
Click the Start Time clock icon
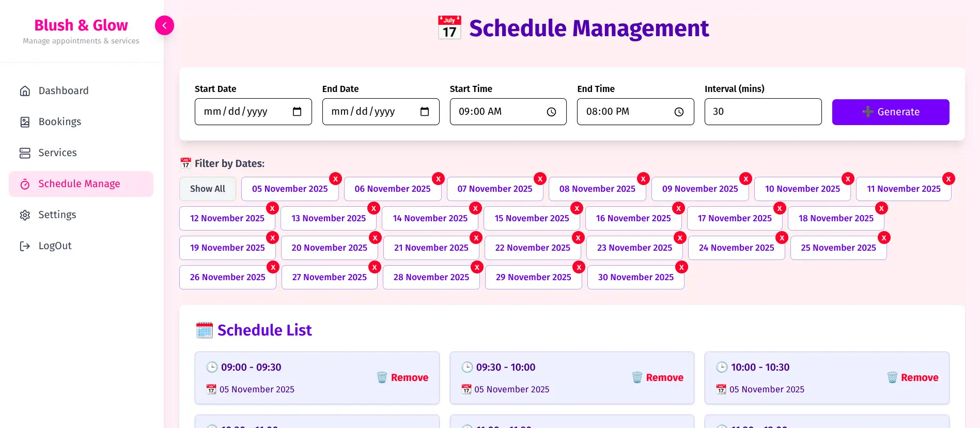(x=551, y=112)
